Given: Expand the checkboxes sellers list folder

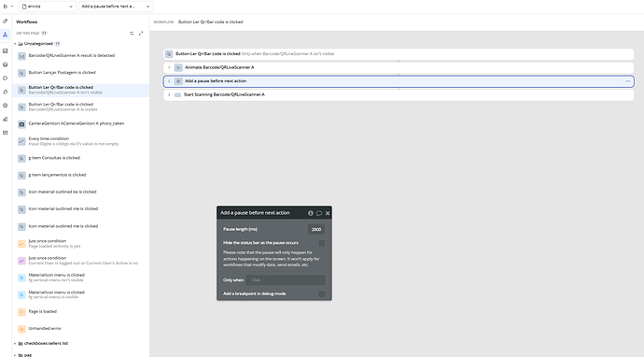Looking at the screenshot, I should (15, 343).
